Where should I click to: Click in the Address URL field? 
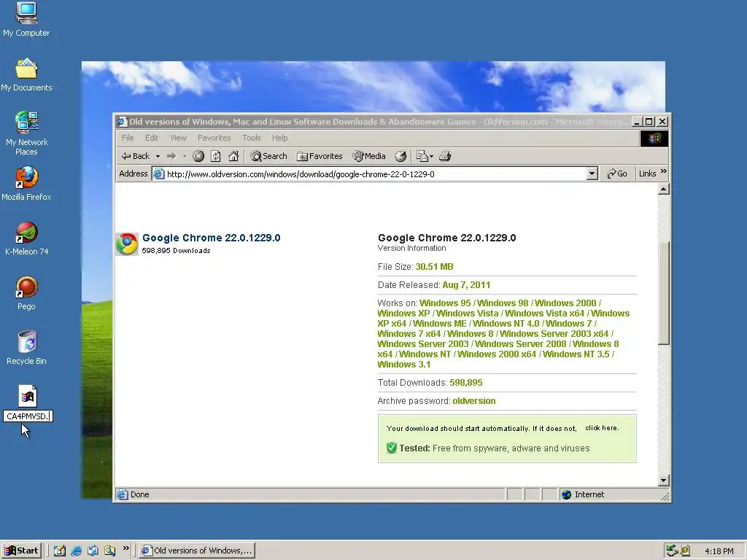click(376, 174)
